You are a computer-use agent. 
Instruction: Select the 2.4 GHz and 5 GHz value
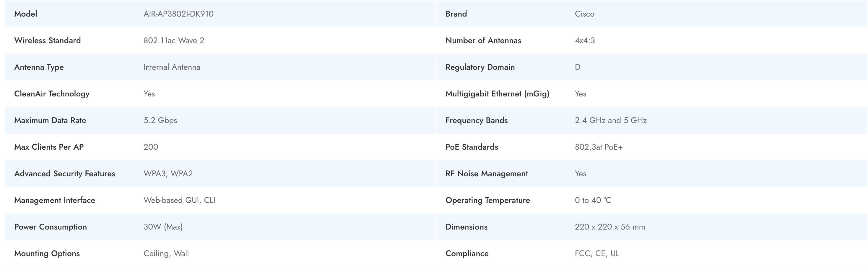pos(611,120)
